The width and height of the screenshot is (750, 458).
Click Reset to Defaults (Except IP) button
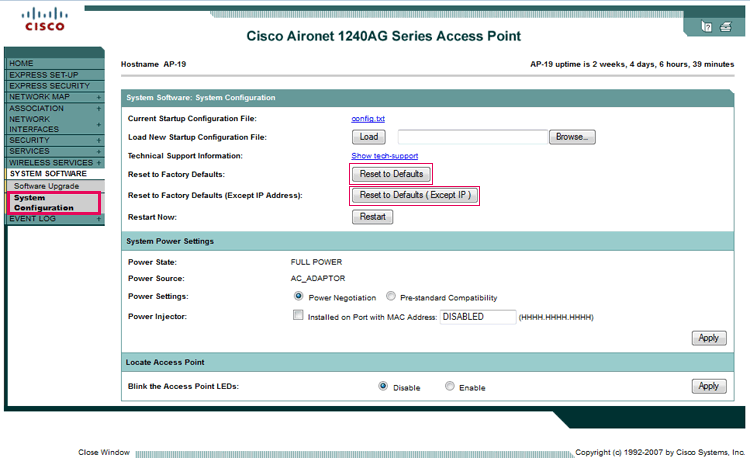point(415,195)
